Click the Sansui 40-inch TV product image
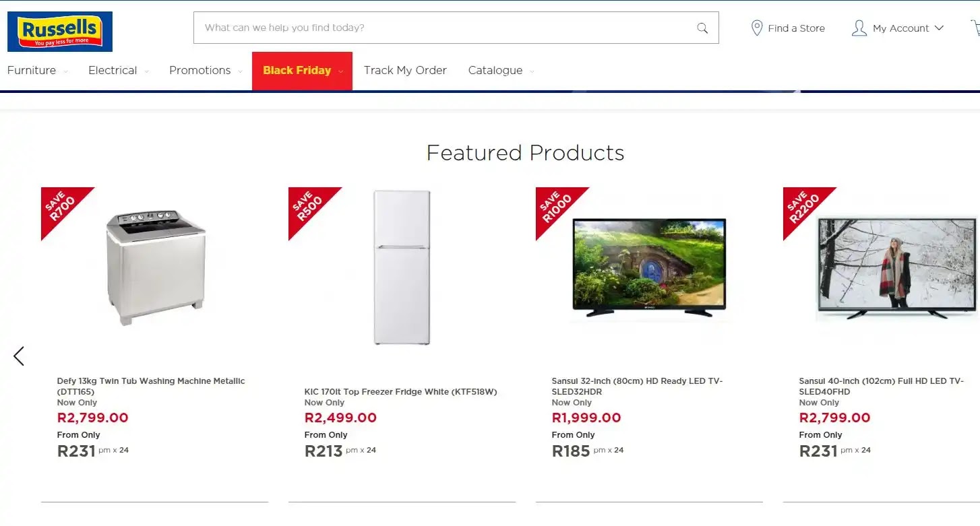Image resolution: width=980 pixels, height=526 pixels. pos(896,266)
